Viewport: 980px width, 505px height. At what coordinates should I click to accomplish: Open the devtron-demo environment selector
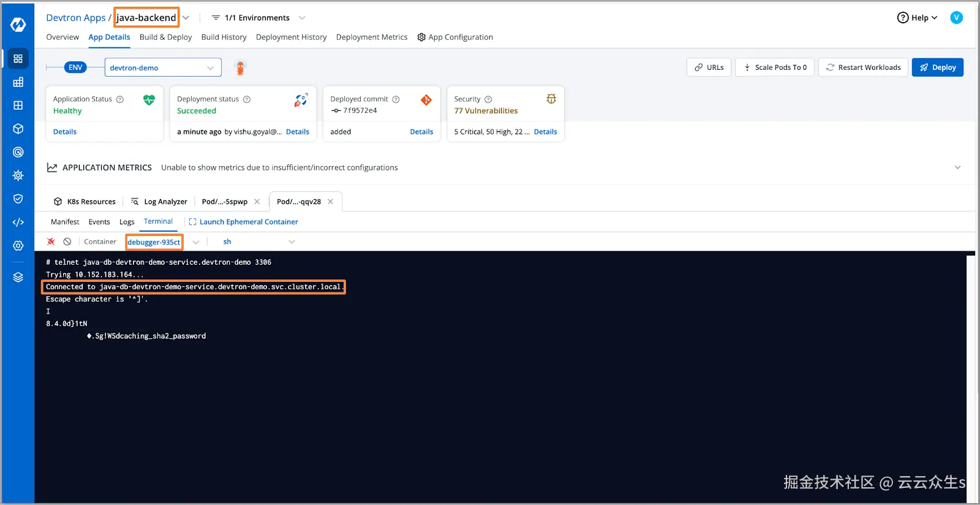click(163, 67)
